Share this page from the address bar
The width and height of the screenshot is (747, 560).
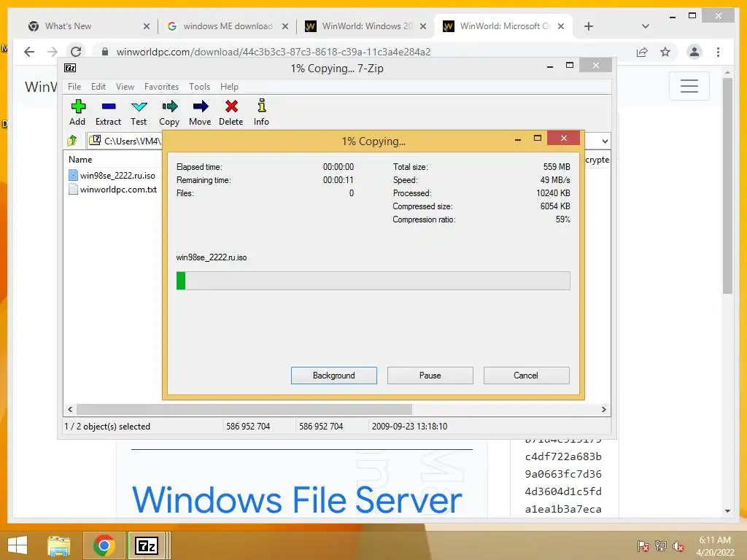point(642,52)
